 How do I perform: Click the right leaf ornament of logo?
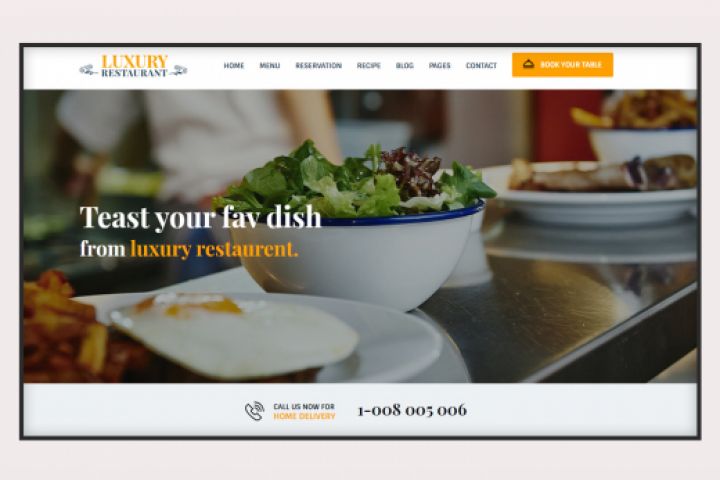pyautogui.click(x=179, y=70)
